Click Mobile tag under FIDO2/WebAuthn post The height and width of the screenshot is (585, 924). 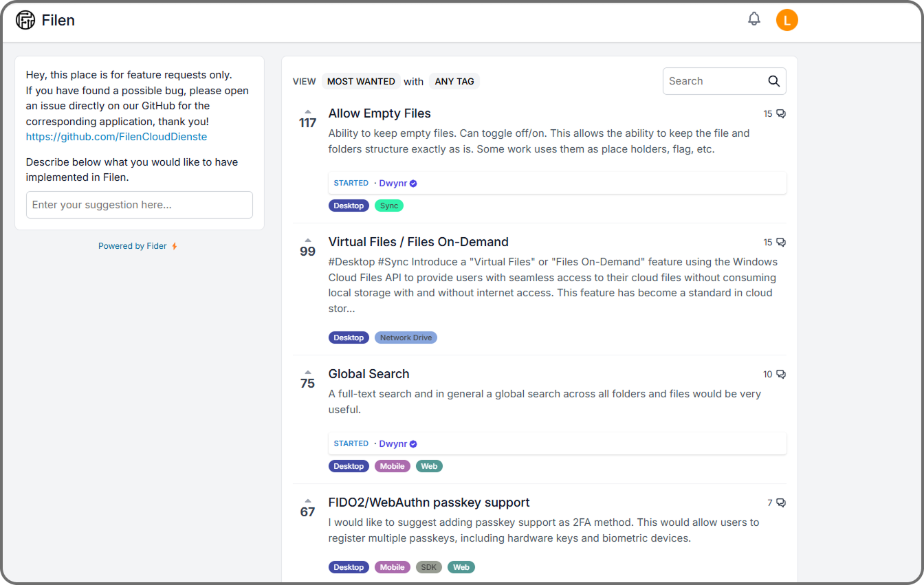tap(393, 567)
